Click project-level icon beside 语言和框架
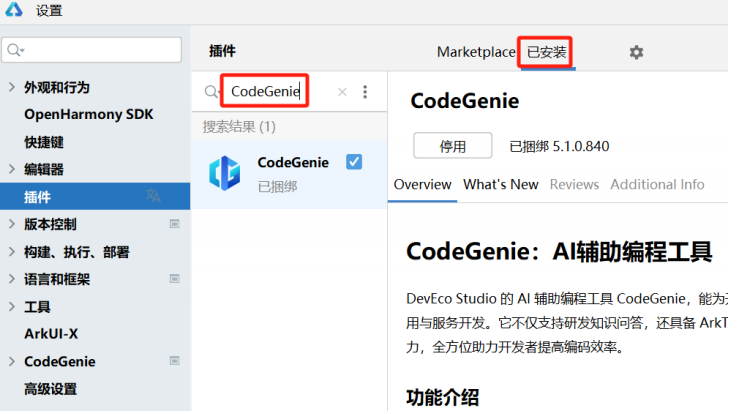 pos(174,279)
